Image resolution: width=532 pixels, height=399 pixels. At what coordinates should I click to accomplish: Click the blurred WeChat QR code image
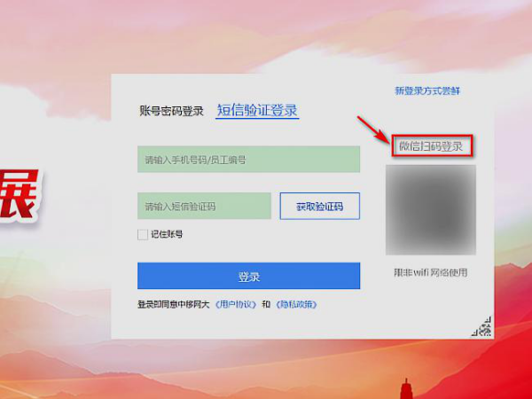[431, 209]
